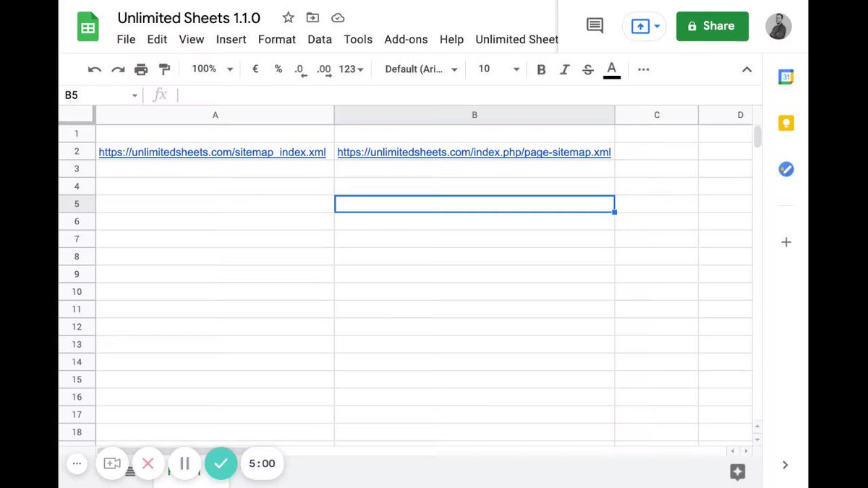Viewport: 868px width, 488px height.
Task: Open the font size 10 dropdown
Action: pyautogui.click(x=498, y=69)
